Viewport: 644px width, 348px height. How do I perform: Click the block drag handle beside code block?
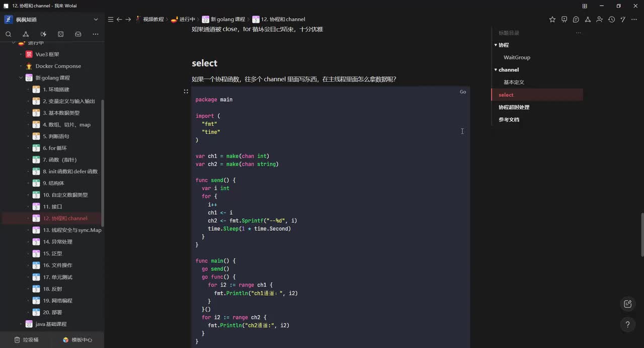[186, 92]
